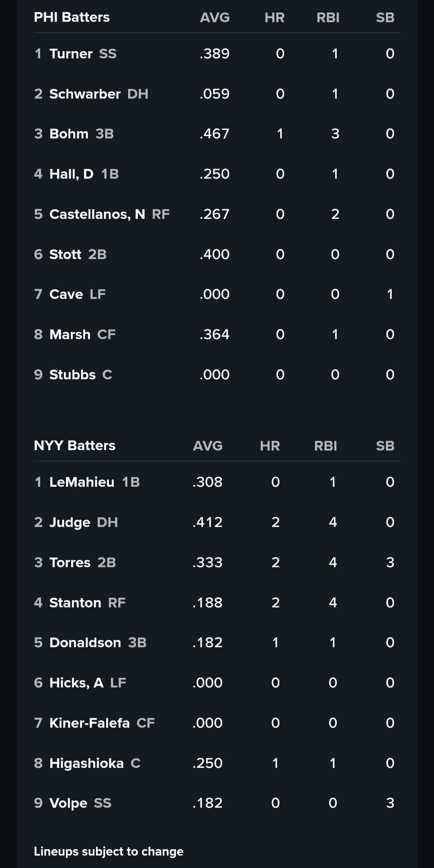This screenshot has height=868, width=434.
Task: Open Donaldson's player page
Action: [x=85, y=643]
